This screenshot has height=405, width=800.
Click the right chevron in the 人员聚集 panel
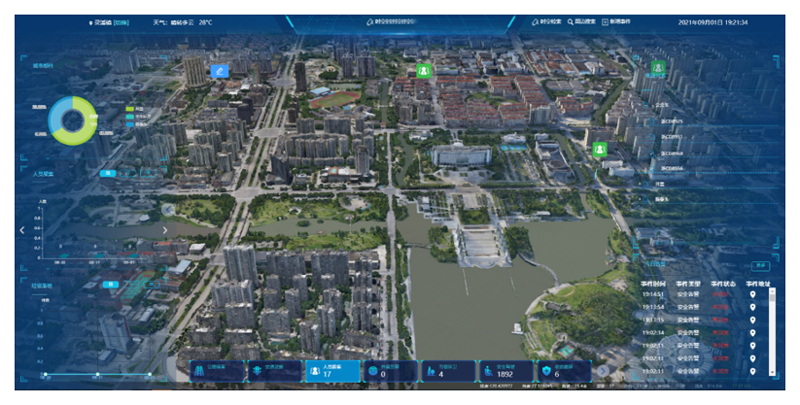pyautogui.click(x=165, y=230)
